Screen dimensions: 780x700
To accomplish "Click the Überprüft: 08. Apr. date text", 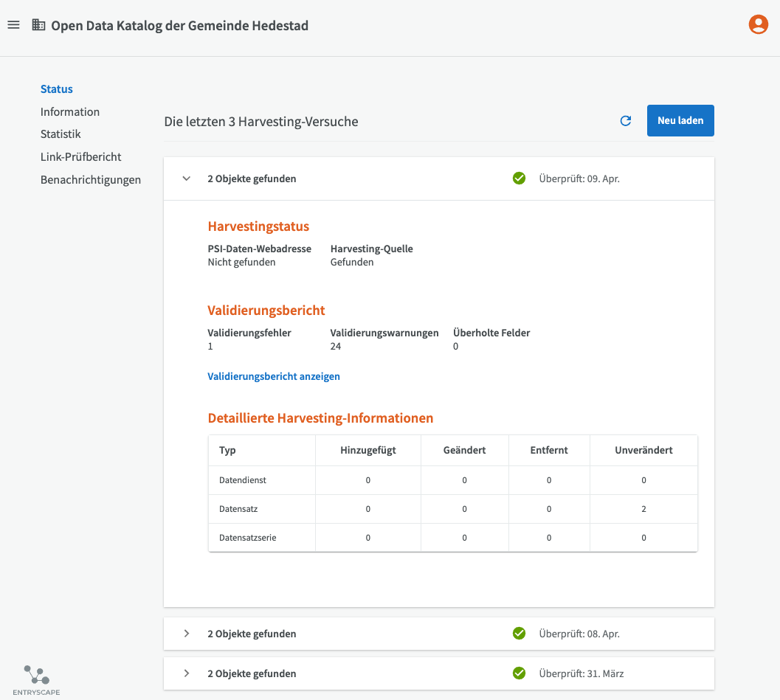I will pos(579,634).
